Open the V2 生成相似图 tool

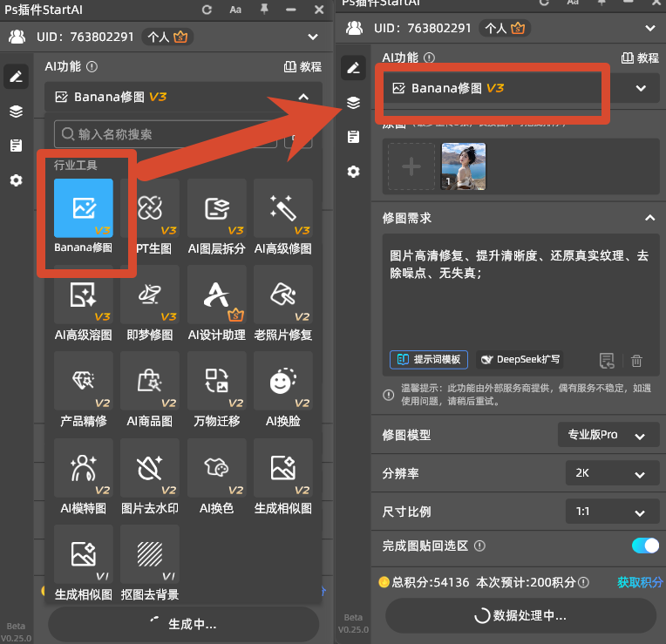pyautogui.click(x=283, y=468)
